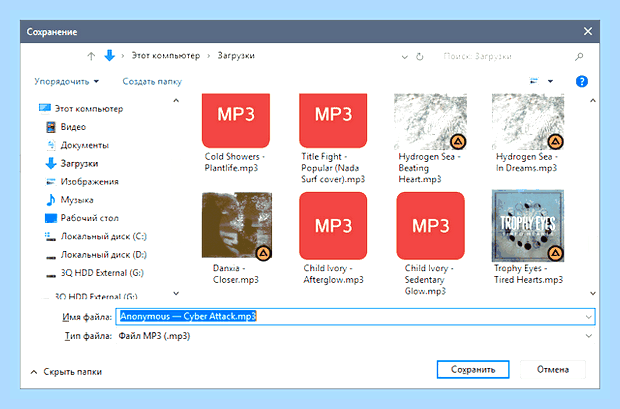The image size is (620, 409).
Task: Click the Отмена button
Action: (552, 369)
